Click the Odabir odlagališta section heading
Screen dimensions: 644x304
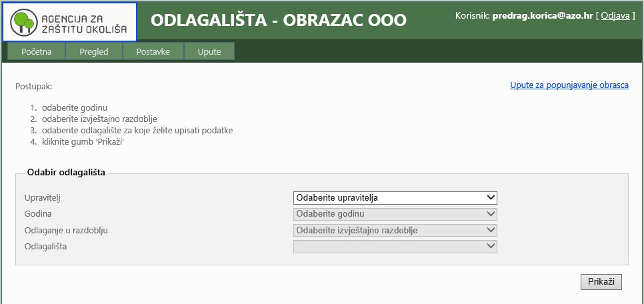pyautogui.click(x=66, y=172)
